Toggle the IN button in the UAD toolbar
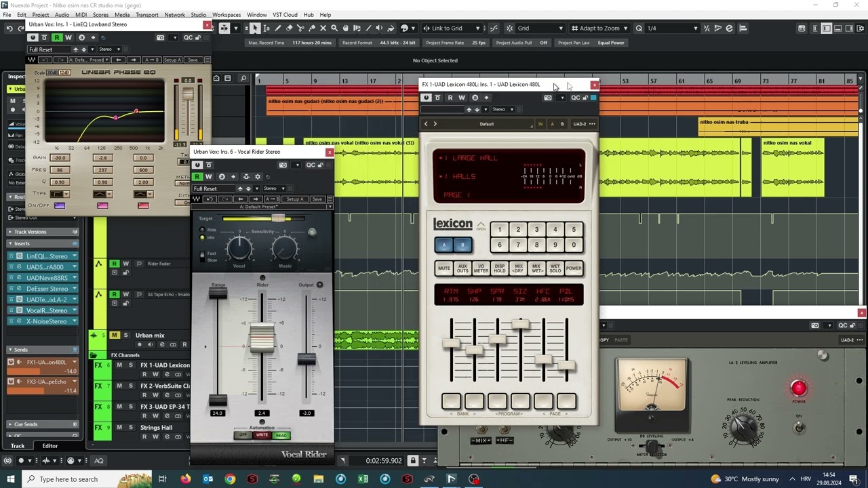The image size is (868, 488). pyautogui.click(x=540, y=124)
